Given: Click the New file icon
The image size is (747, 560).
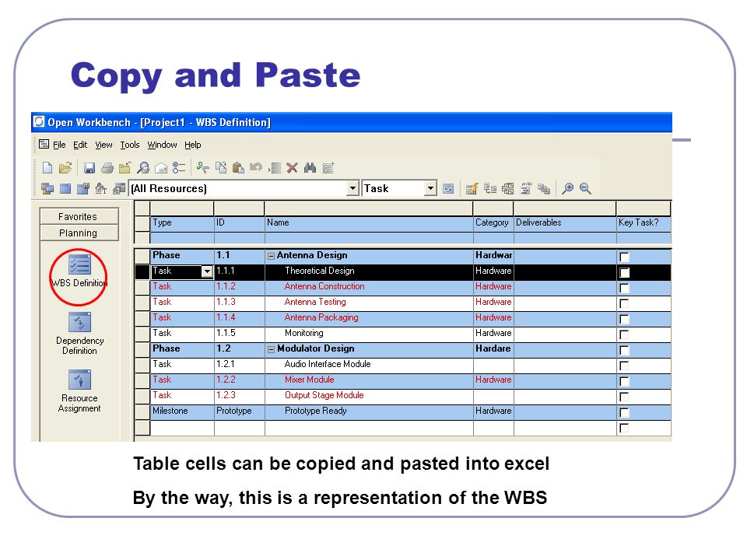Looking at the screenshot, I should pos(47,168).
